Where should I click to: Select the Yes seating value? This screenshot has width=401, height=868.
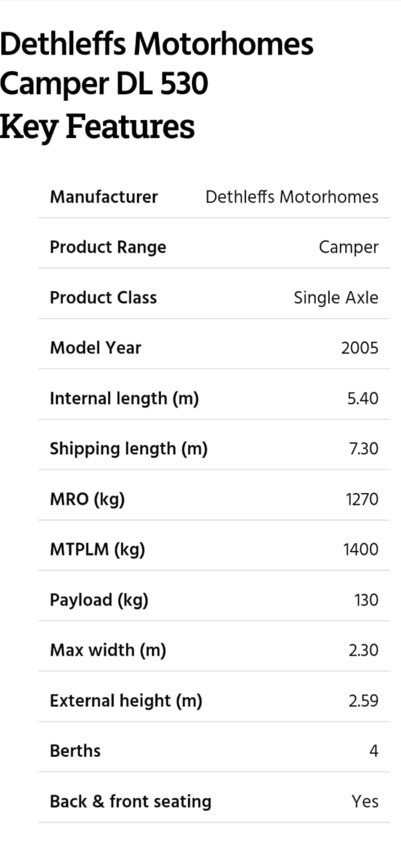[365, 802]
